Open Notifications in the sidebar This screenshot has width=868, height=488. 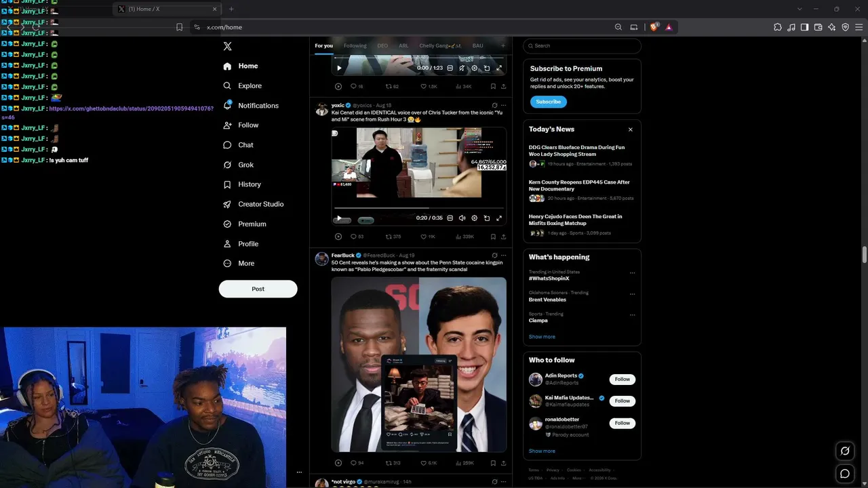coord(250,106)
